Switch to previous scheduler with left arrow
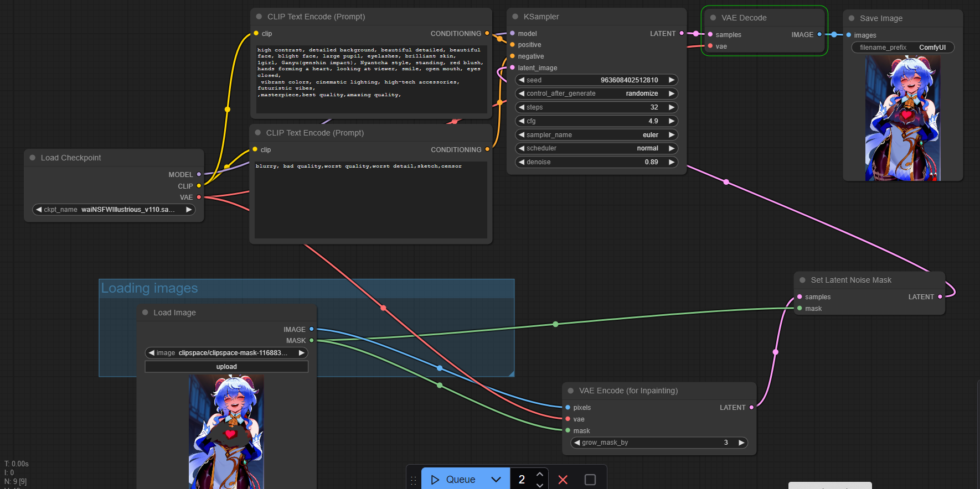The image size is (980, 489). pyautogui.click(x=521, y=148)
